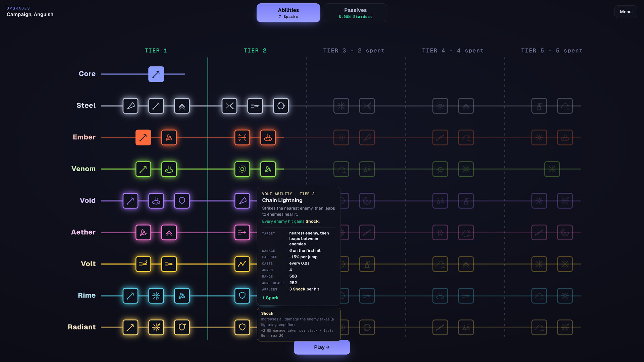644x362 pixels.
Task: Select the locked Steel Tier 5 turret icon
Action: point(539,106)
